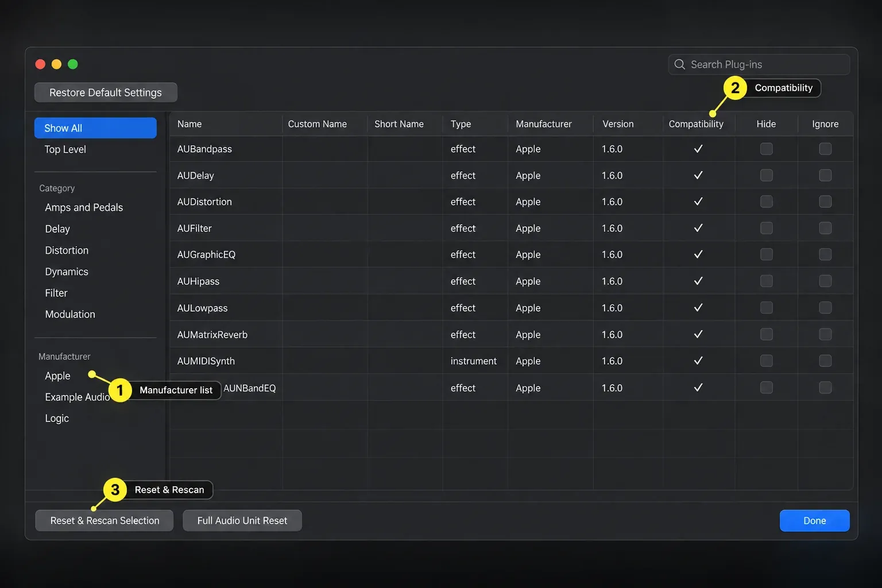Select the AUDelay row name
This screenshot has height=588, width=882.
pyautogui.click(x=195, y=175)
